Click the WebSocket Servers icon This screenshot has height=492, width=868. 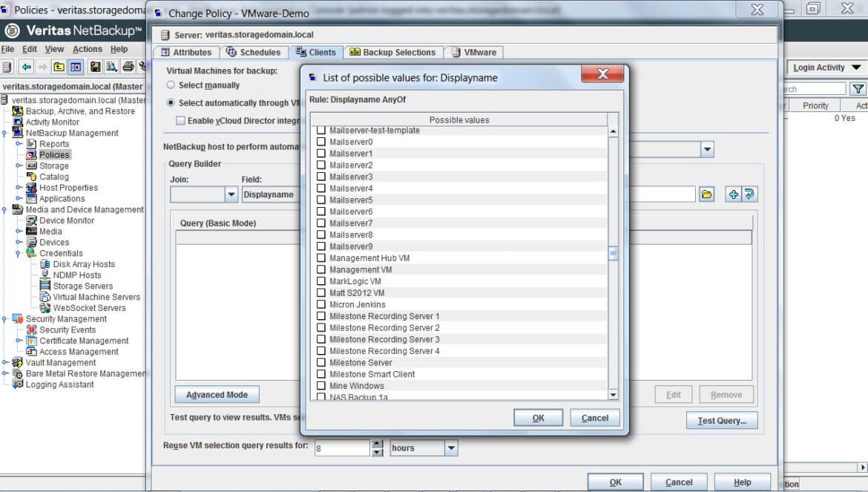pyautogui.click(x=45, y=308)
